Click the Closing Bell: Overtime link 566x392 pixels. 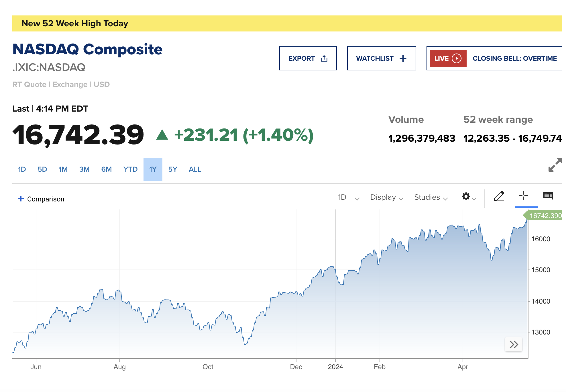click(514, 58)
